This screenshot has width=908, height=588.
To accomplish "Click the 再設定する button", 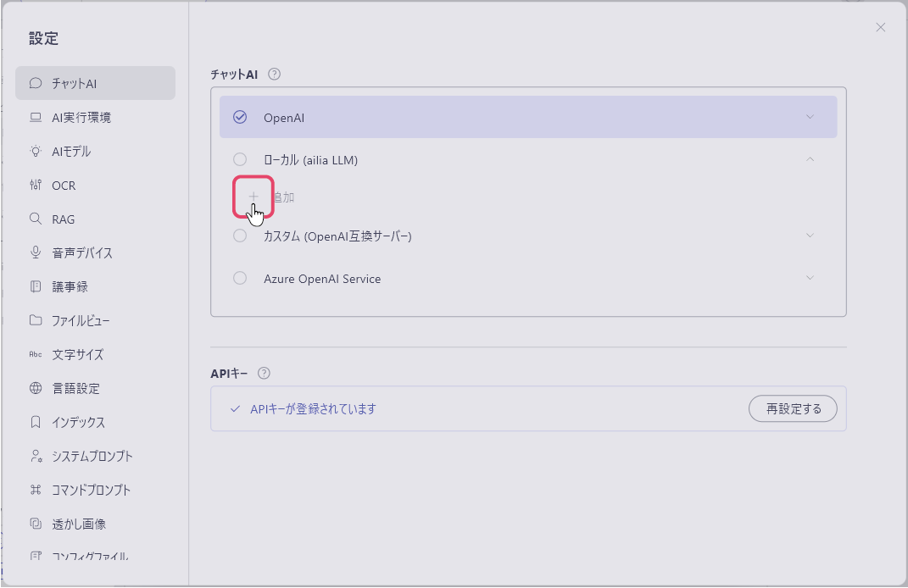I will [x=793, y=408].
